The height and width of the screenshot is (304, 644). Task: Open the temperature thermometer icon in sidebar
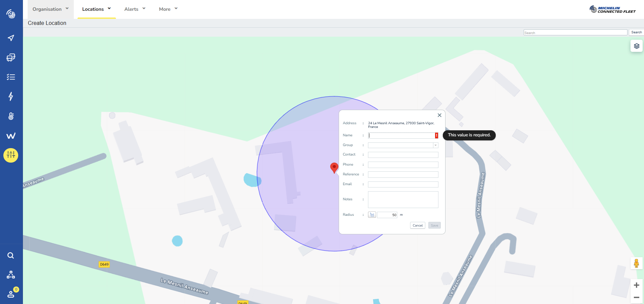click(x=11, y=116)
